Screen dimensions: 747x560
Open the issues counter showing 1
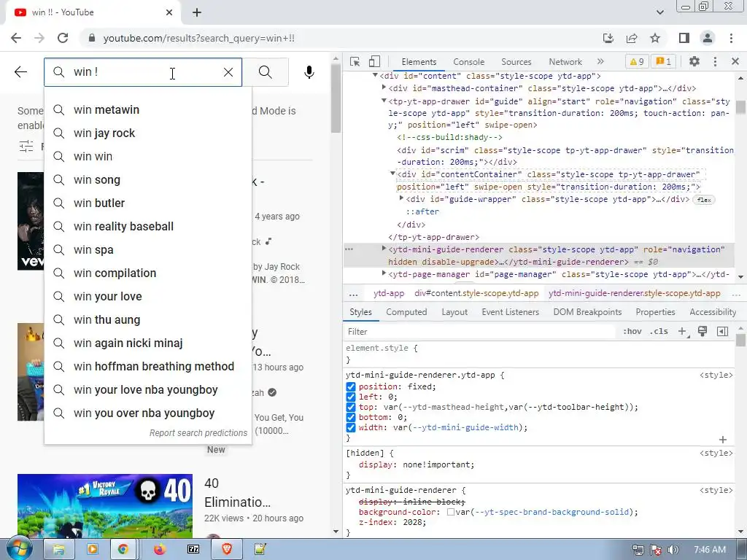click(664, 61)
